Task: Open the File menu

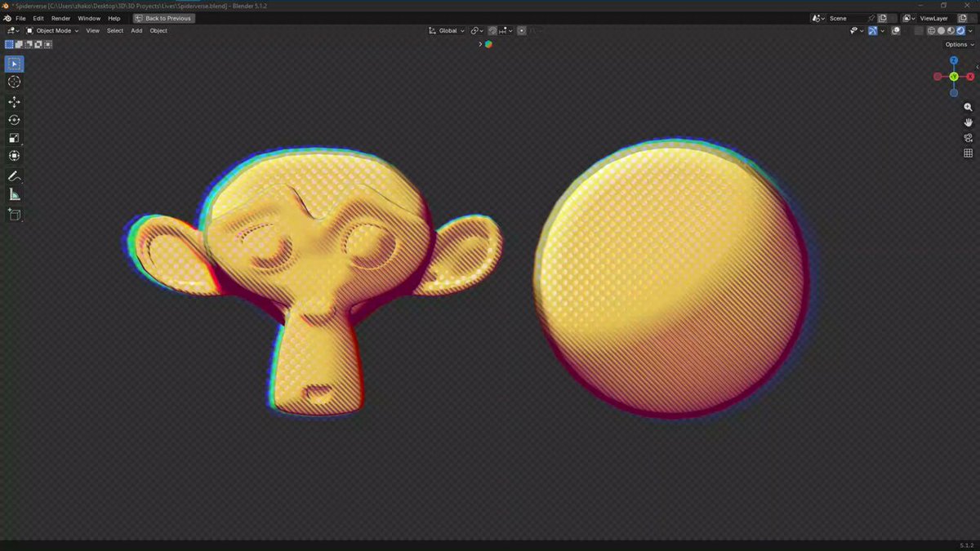Action: 20,18
